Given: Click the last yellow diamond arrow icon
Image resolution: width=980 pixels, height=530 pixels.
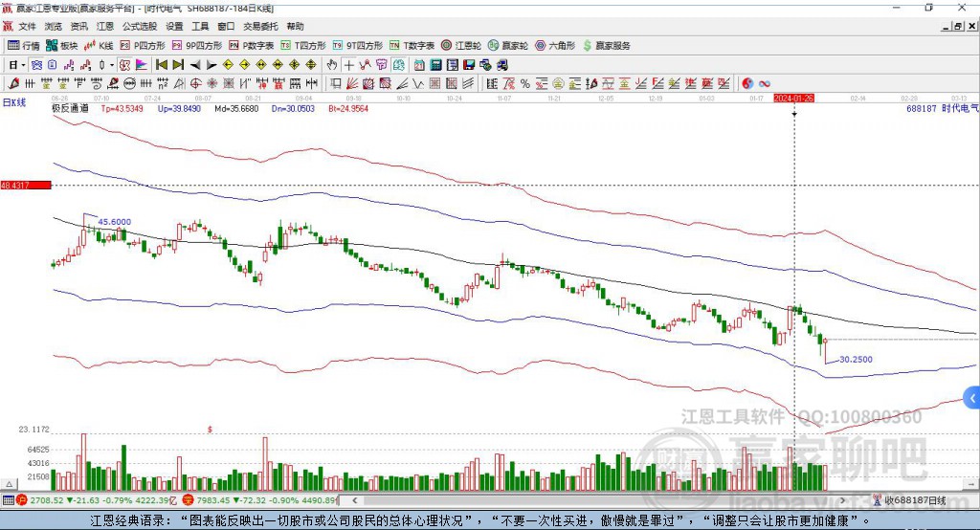Looking at the screenshot, I should point(311,65).
